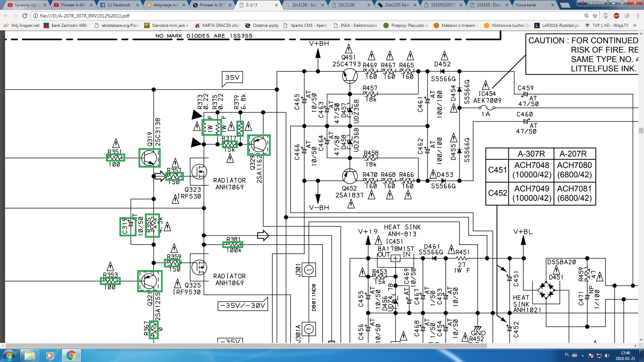Open Windows Explorer from taskbar
The image size is (644, 362).
[x=30, y=355]
